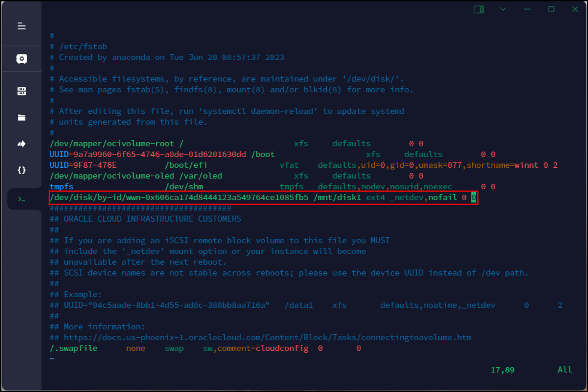This screenshot has height=392, width=588.
Task: Expand the chevron dropdown in title bar
Action: (x=503, y=9)
